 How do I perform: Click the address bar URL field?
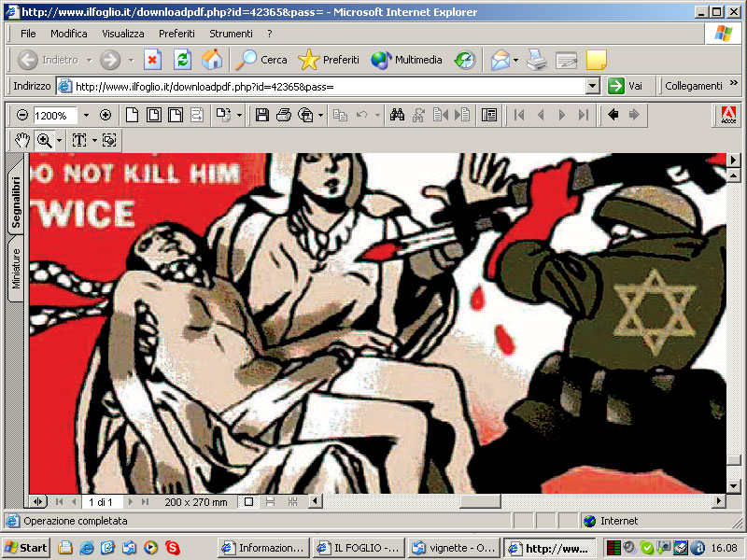[322, 86]
